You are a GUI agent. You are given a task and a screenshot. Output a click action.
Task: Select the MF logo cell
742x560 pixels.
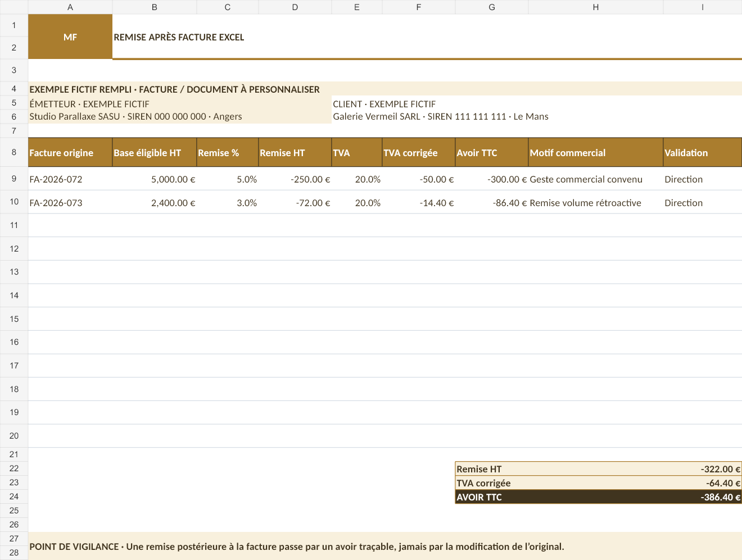coord(70,37)
